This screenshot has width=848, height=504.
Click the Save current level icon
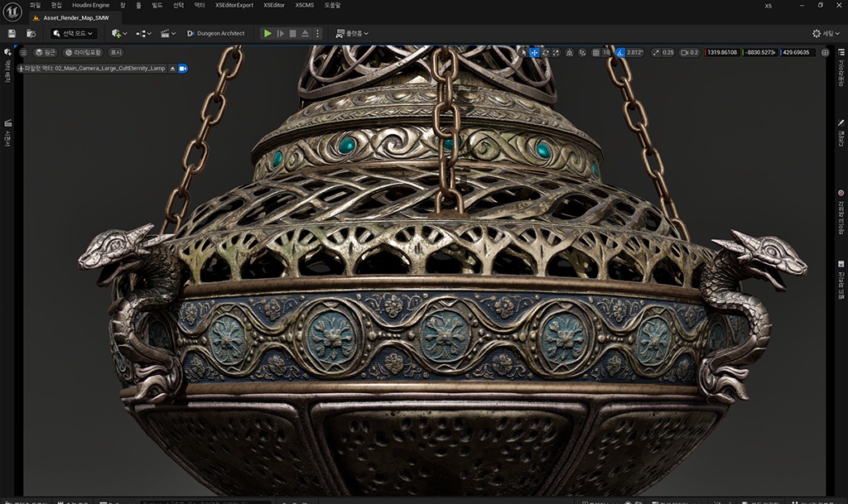click(x=11, y=33)
